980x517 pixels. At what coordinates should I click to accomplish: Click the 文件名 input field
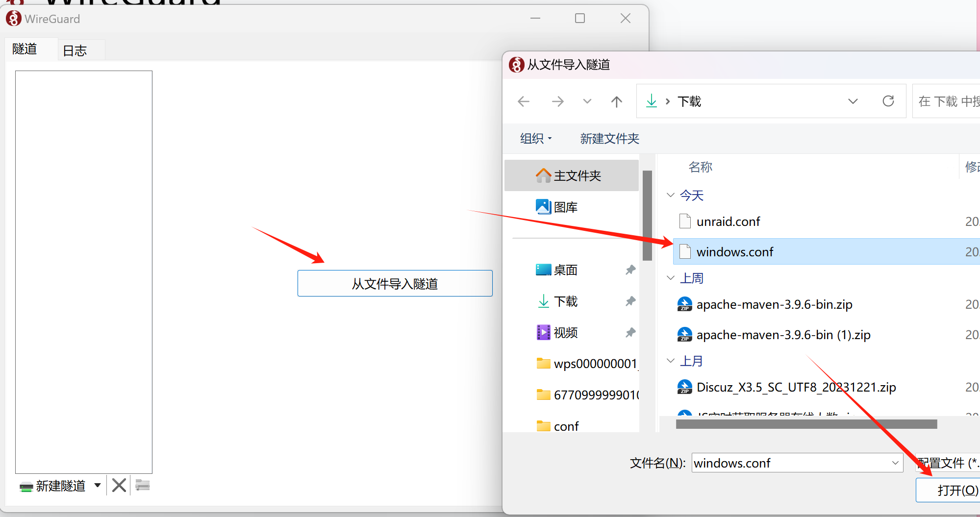coord(790,463)
